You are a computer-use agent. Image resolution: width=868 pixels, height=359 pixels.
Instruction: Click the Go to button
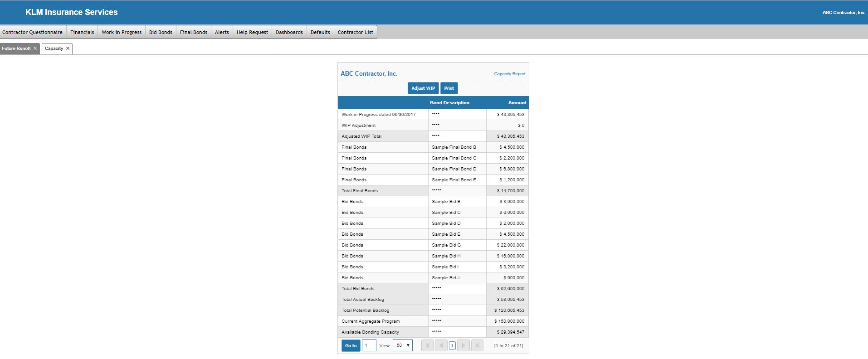click(351, 345)
